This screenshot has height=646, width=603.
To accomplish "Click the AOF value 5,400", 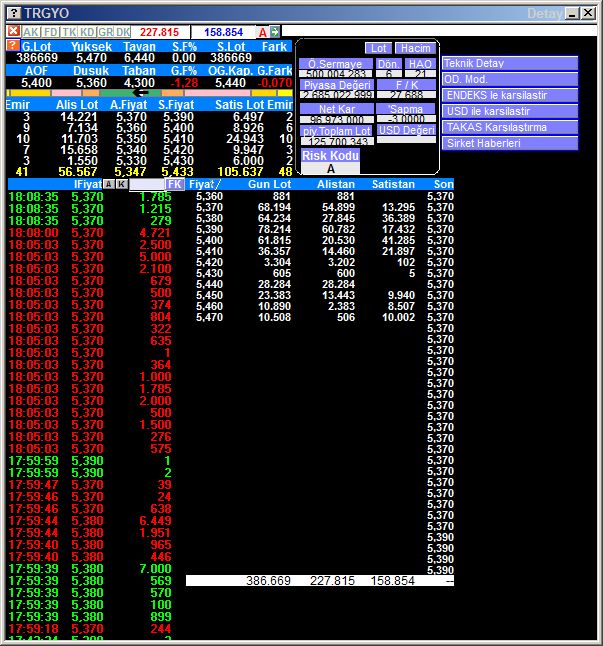I will coord(36,83).
